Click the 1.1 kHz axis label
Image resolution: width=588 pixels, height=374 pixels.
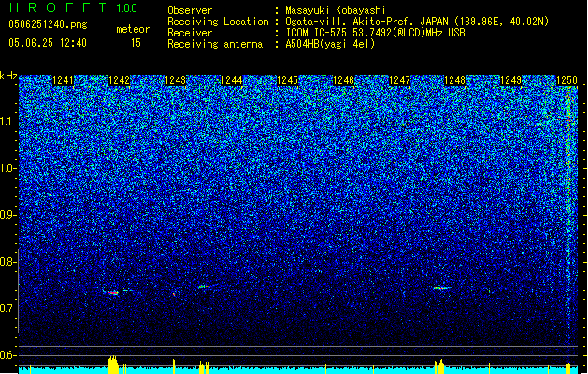(8, 122)
